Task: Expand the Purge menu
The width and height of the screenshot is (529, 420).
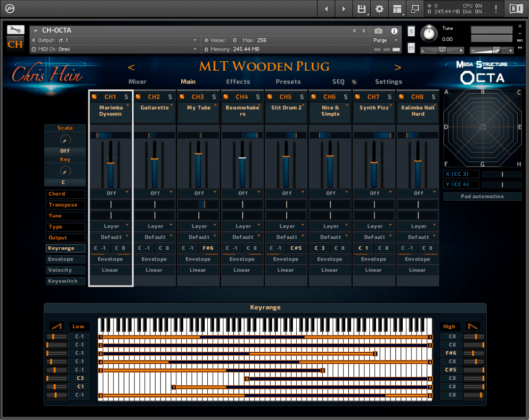Action: click(x=386, y=40)
